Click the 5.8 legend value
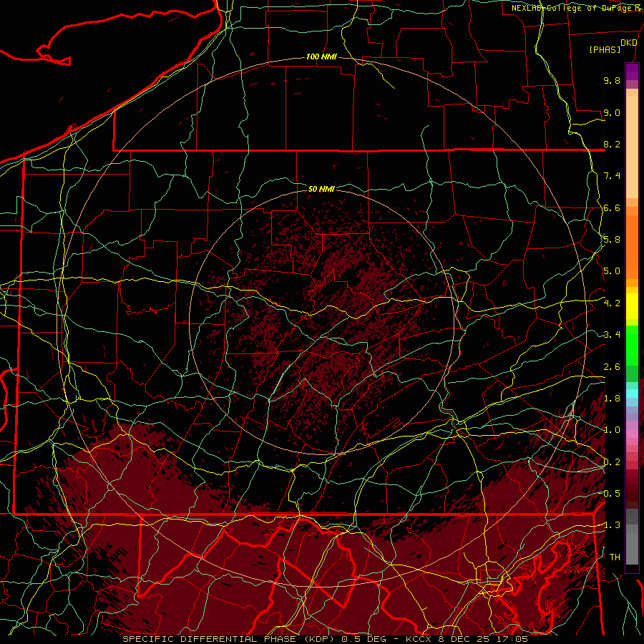The height and width of the screenshot is (644, 644). 612,240
